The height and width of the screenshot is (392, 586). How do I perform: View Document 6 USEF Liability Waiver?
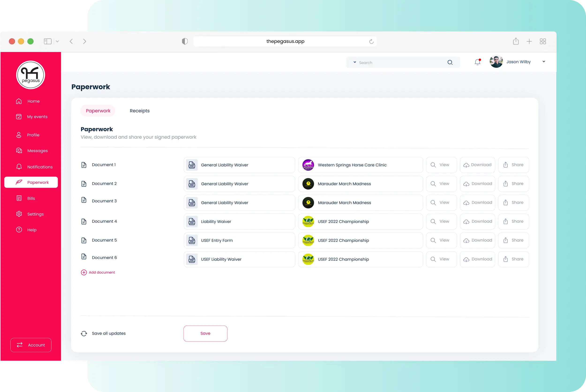pos(441,259)
